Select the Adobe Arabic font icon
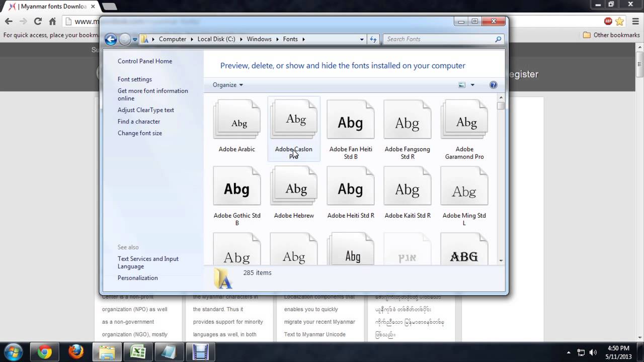The image size is (644, 362). point(236,120)
